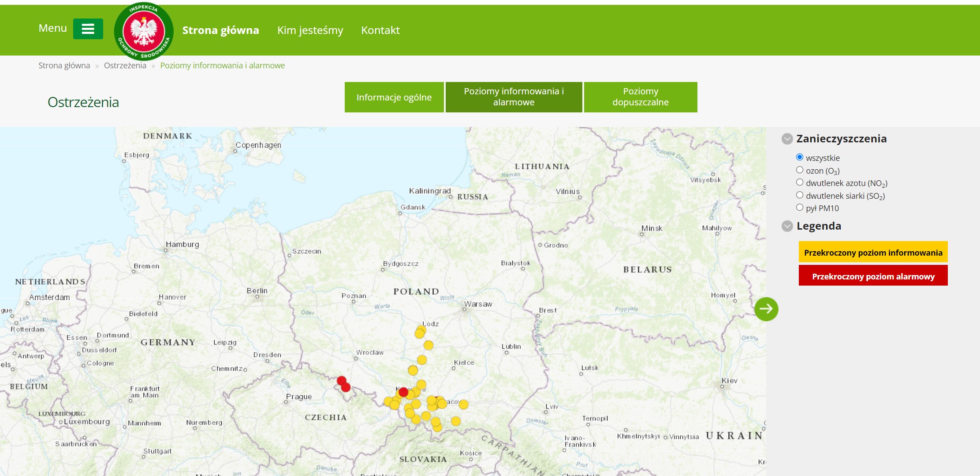Select the pył PM10 radio button
The width and height of the screenshot is (980, 476).
(x=800, y=207)
